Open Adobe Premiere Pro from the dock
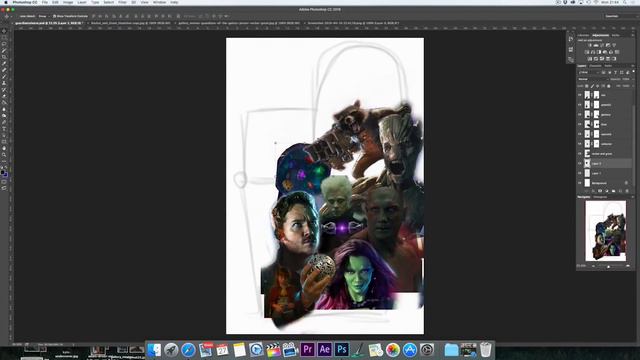The height and width of the screenshot is (360, 640). [307, 349]
